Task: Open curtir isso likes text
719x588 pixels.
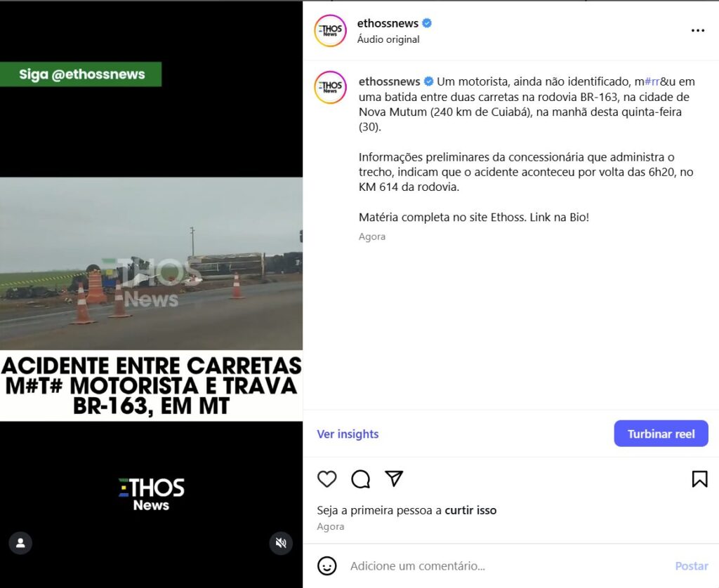Action: 470,510
